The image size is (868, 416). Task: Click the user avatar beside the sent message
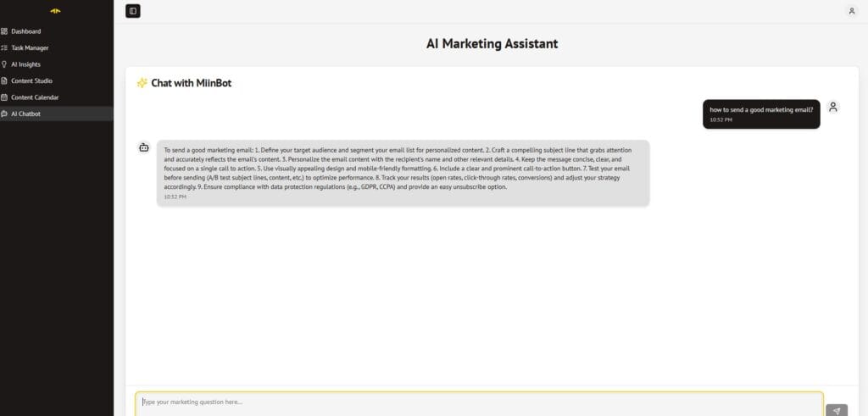pyautogui.click(x=833, y=107)
